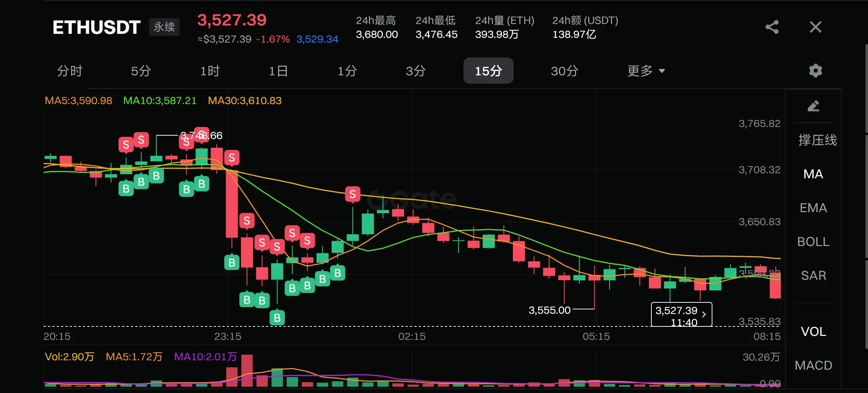Tap the 撑压线 button

coord(817,140)
